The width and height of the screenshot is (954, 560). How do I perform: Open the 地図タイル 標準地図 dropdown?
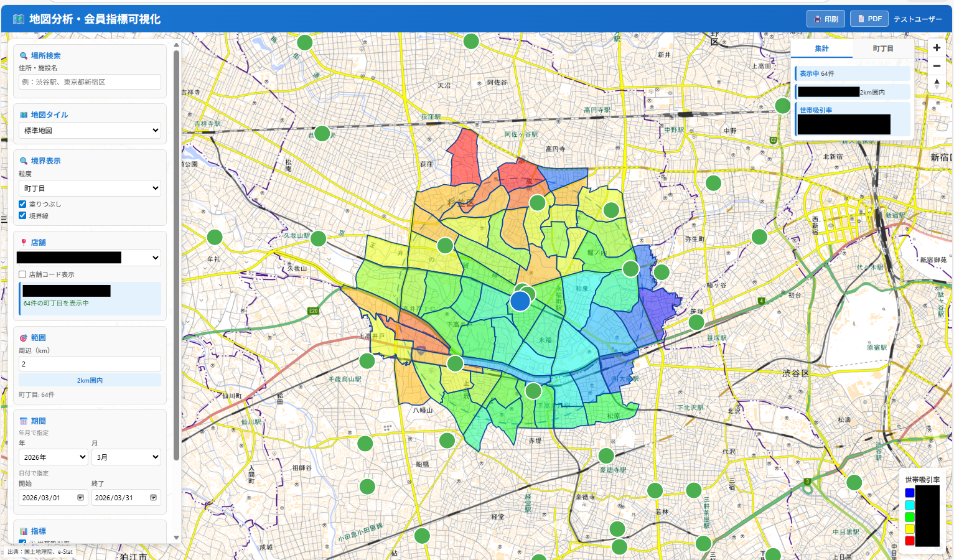tap(90, 131)
